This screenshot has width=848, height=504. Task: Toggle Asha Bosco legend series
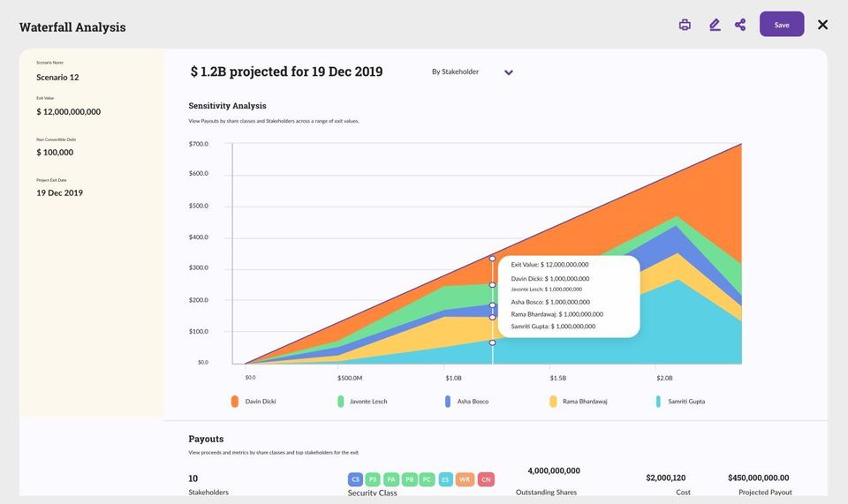(x=466, y=402)
